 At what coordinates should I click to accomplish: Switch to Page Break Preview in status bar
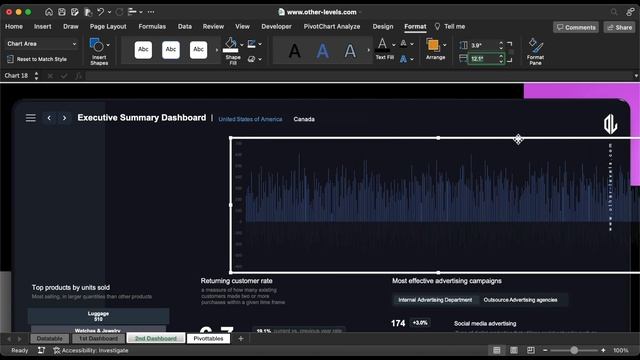click(531, 350)
